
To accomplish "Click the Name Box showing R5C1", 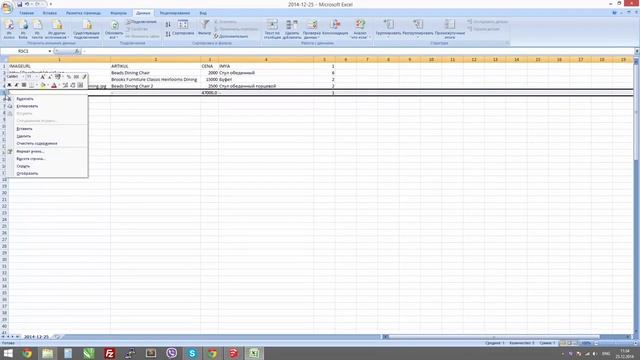I will [24, 51].
